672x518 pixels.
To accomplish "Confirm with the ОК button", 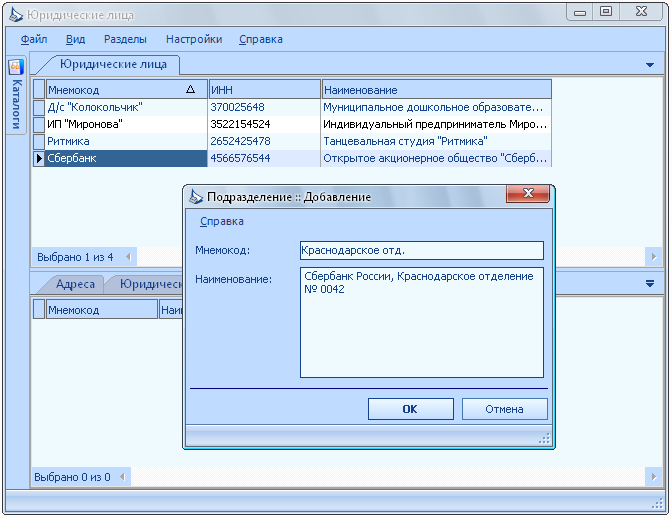I will coord(411,409).
